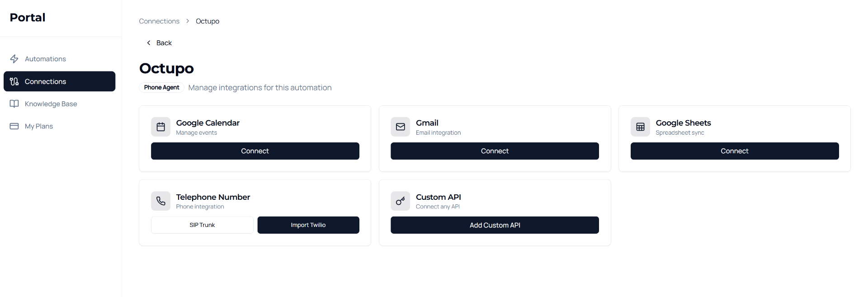
Task: Choose SIP Trunk phone option
Action: pyautogui.click(x=202, y=225)
